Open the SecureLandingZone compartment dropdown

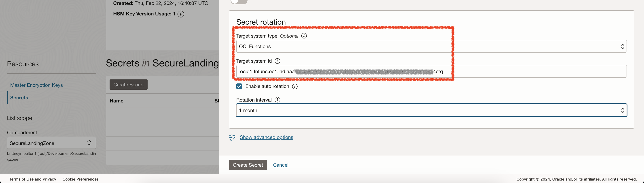[51, 143]
